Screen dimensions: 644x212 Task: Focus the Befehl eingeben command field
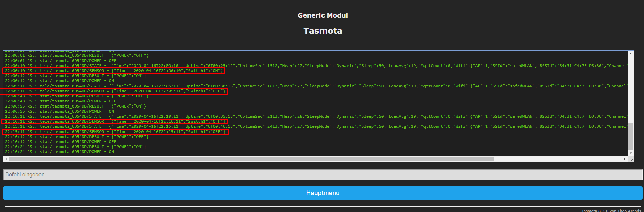323,175
